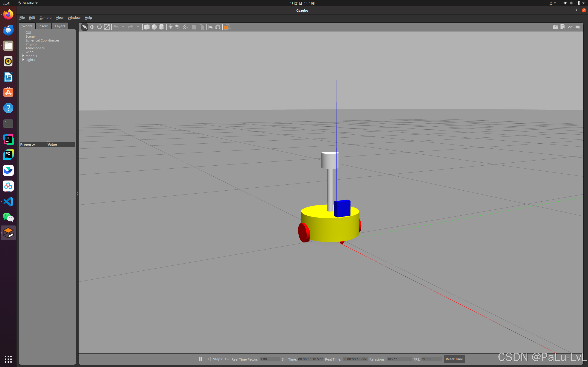Select the Translate mode tool
The width and height of the screenshot is (588, 367).
(x=92, y=27)
